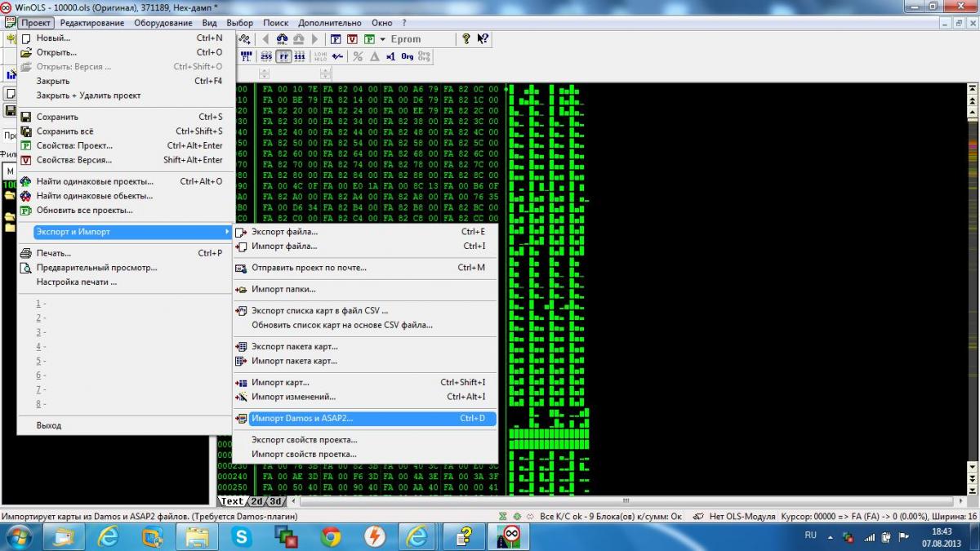Open Skype from the Windows taskbar
Screen dimensions: 980x551
pyautogui.click(x=241, y=536)
